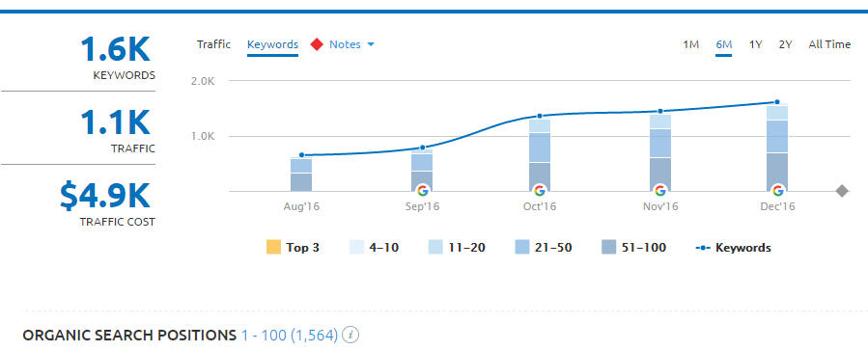Open the info icon beside Organic Search Positions

pyautogui.click(x=350, y=336)
